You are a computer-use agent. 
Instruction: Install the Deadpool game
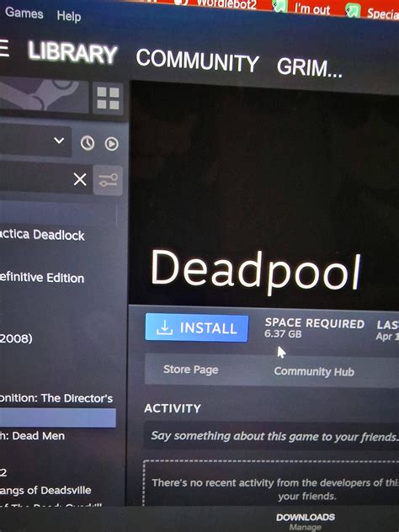click(x=196, y=327)
